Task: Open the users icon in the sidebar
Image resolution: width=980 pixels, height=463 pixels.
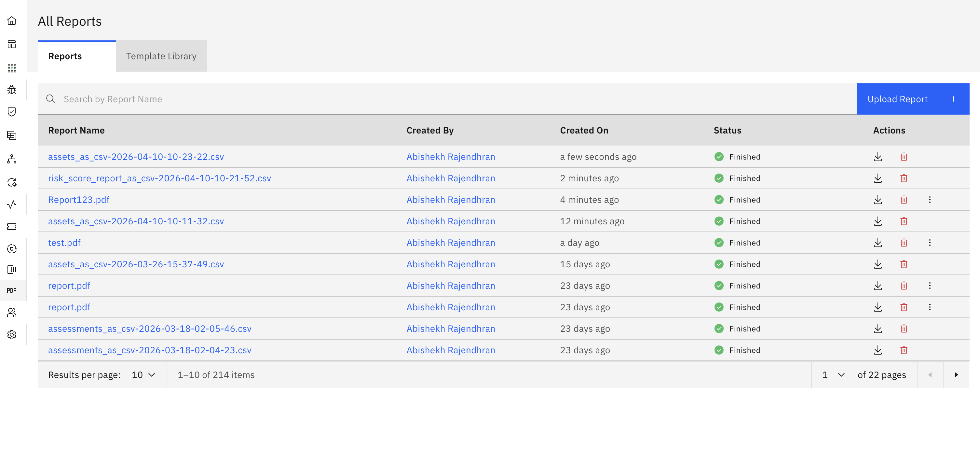Action: coord(12,313)
